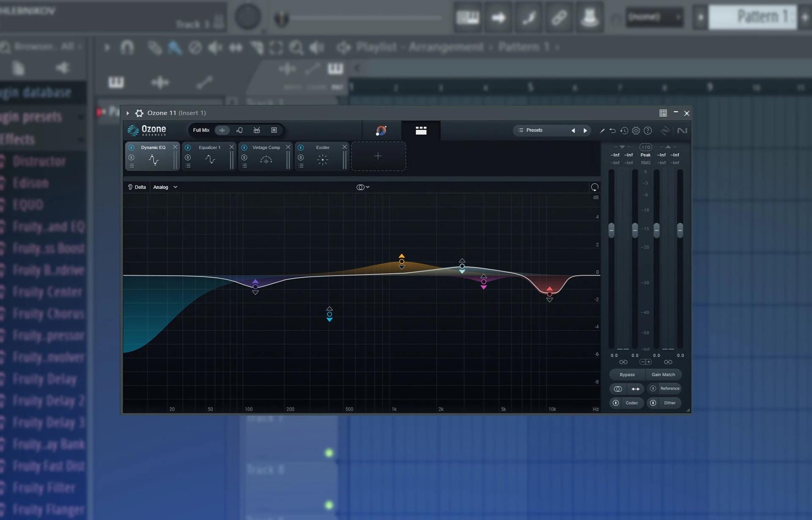
Task: Toggle the Delta listen button
Action: pos(137,187)
